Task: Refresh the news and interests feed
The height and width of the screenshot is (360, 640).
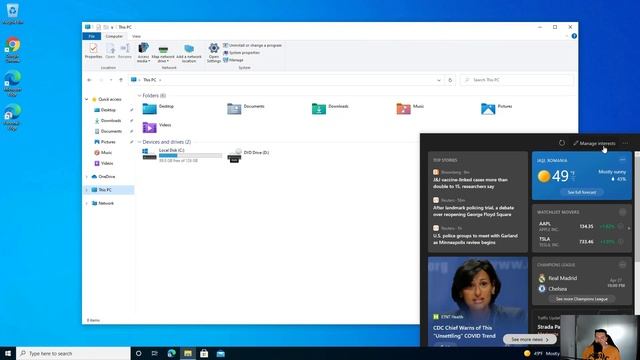Action: pos(562,143)
